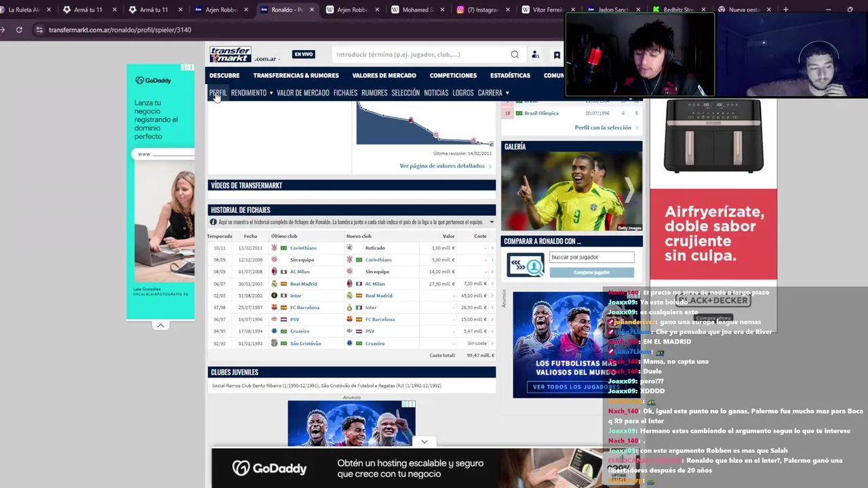Click AC Milan link in 08/09 row
The image size is (868, 488).
[x=300, y=272]
